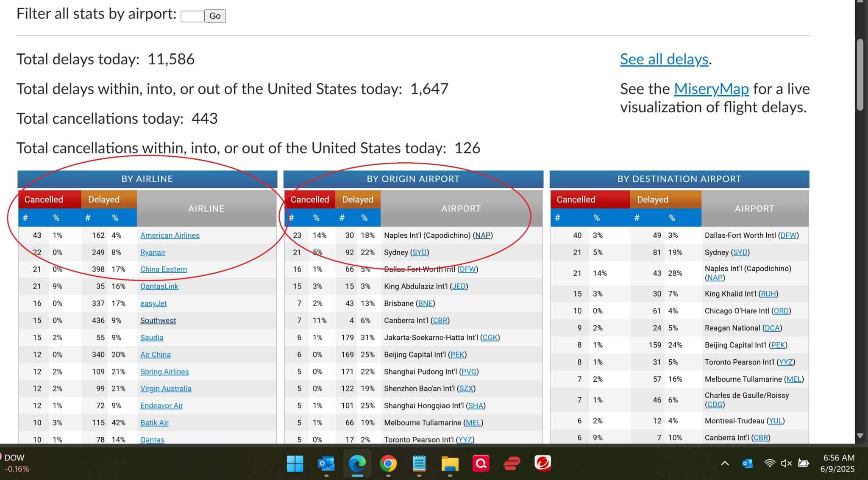The width and height of the screenshot is (868, 480).
Task: Click the page's vertical scrollbar thumb
Action: (860, 75)
